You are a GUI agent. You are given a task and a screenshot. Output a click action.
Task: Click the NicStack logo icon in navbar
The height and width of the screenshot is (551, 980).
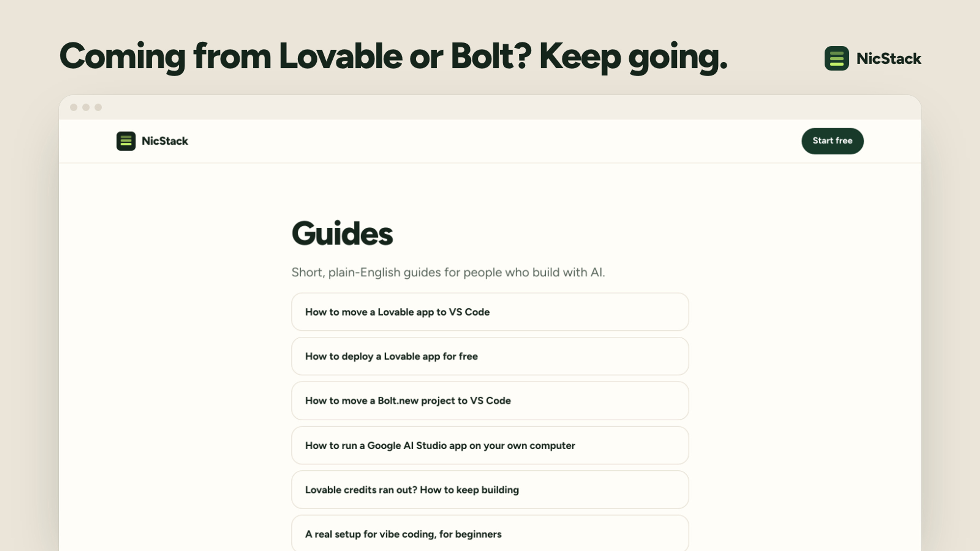click(126, 141)
